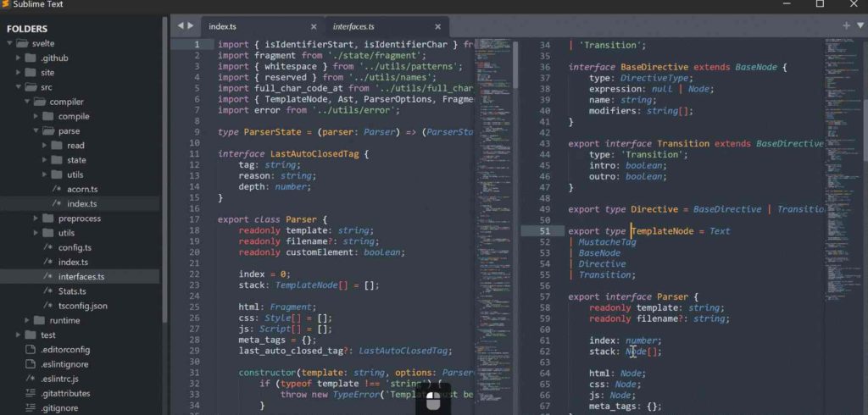Click the .gitattributes file icon
Image resolution: width=868 pixels, height=415 pixels.
31,394
